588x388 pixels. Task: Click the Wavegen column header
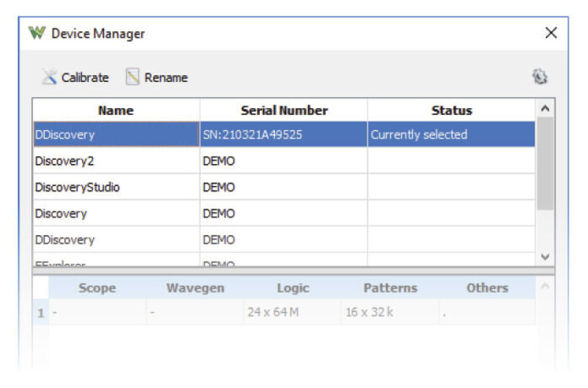[195, 288]
